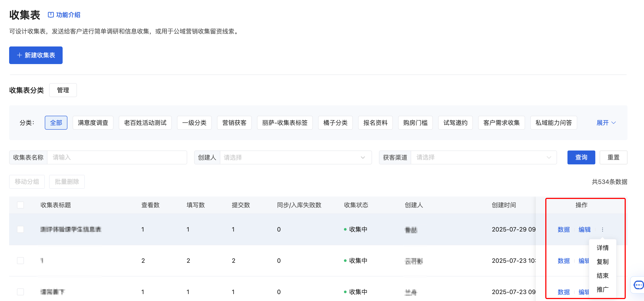Select the 购房门槛 category
This screenshot has width=644, height=301.
[415, 123]
